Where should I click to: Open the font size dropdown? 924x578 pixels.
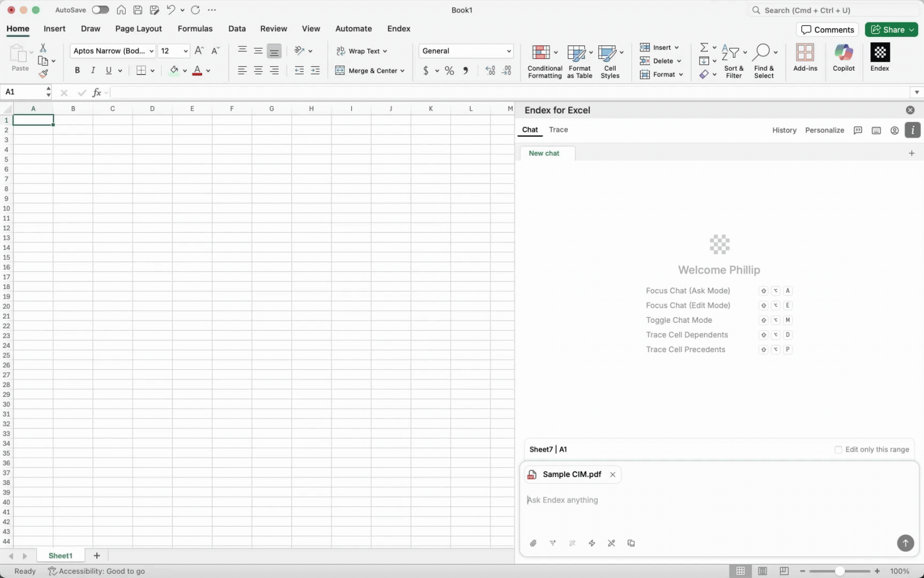coord(186,51)
